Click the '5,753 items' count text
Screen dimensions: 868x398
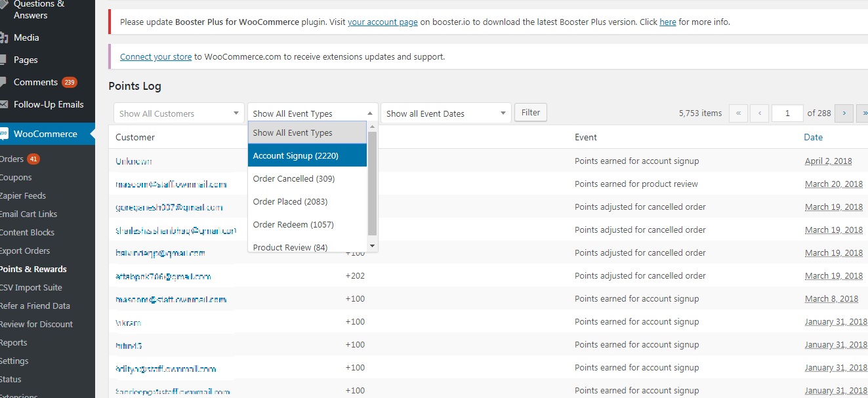(x=700, y=113)
